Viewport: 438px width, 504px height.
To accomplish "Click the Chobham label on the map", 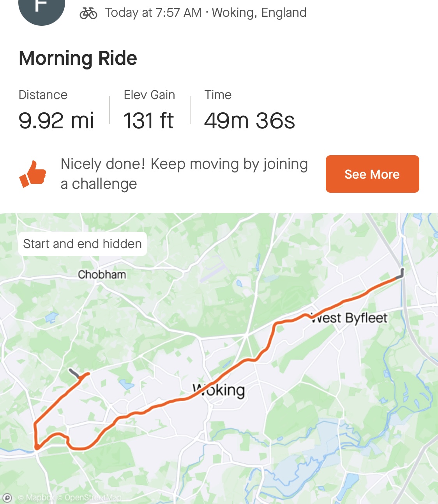I will [x=102, y=275].
